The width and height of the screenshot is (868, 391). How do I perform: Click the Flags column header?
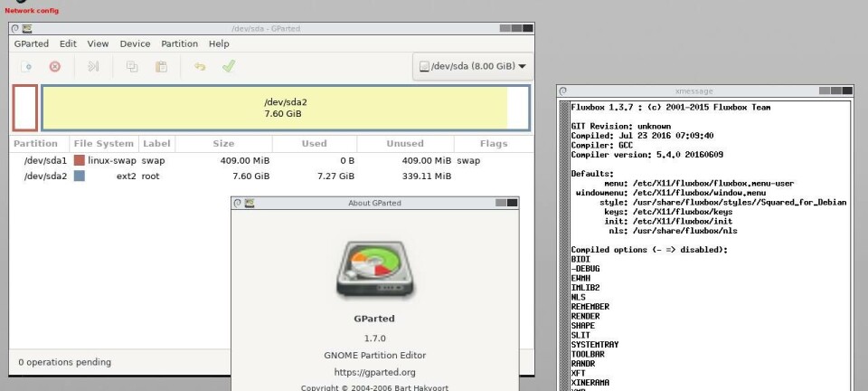[494, 143]
